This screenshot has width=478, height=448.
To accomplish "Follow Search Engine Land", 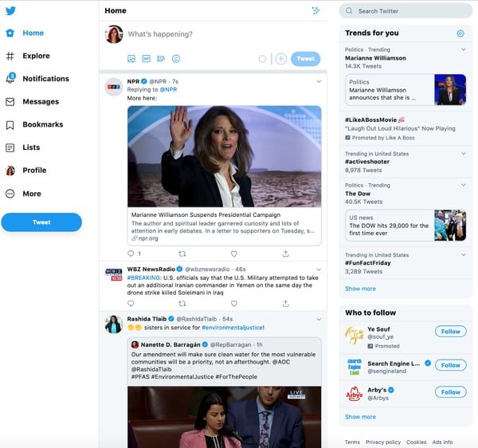I will coord(450,365).
